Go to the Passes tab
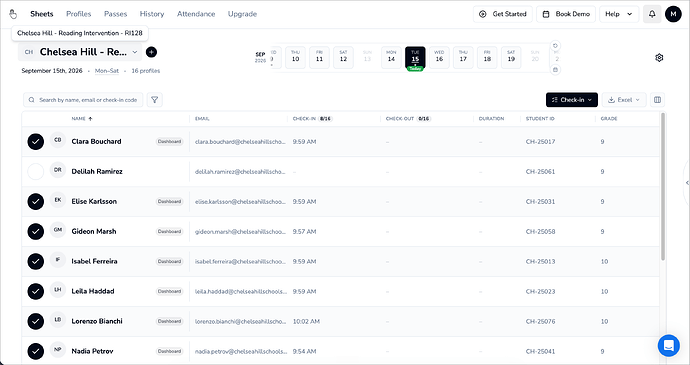The height and width of the screenshot is (365, 690). (x=115, y=14)
